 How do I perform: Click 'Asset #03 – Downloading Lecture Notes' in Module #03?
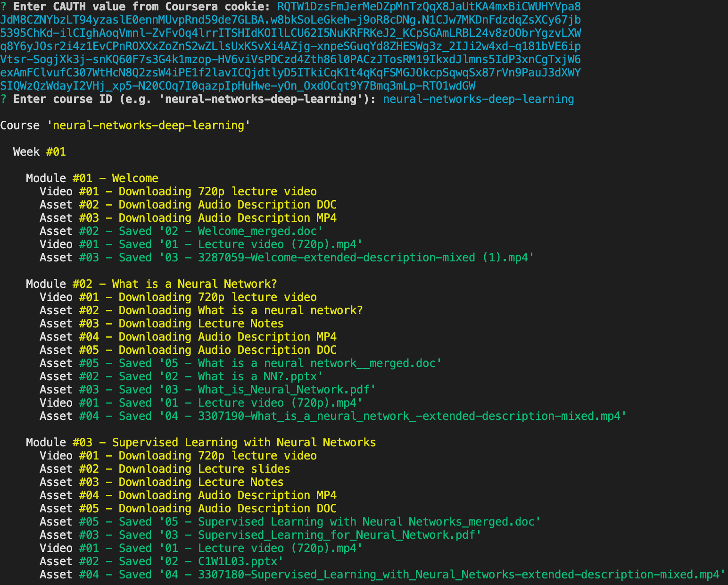pyautogui.click(x=162, y=482)
